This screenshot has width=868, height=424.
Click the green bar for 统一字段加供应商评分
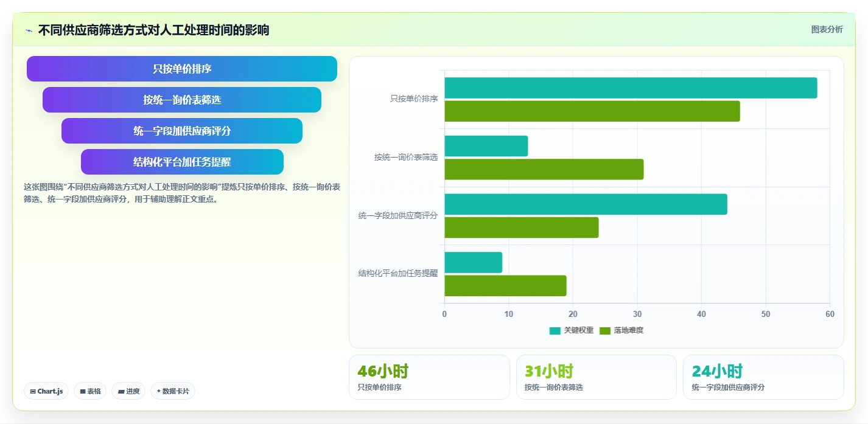point(521,228)
